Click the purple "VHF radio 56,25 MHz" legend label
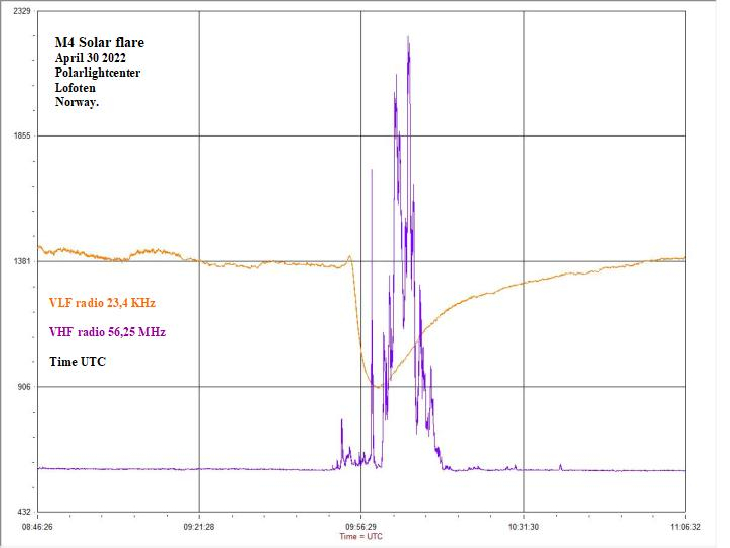The width and height of the screenshot is (730, 548). [107, 332]
